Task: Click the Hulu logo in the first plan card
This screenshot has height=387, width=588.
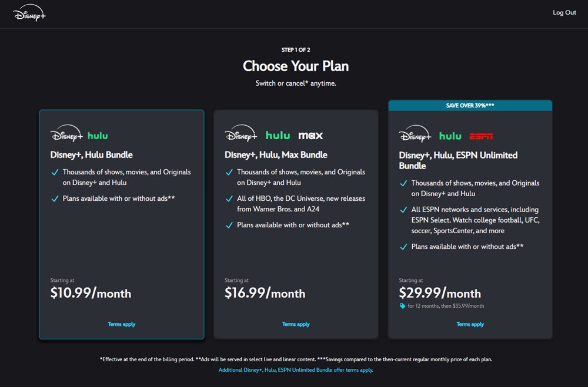Action: pos(98,136)
